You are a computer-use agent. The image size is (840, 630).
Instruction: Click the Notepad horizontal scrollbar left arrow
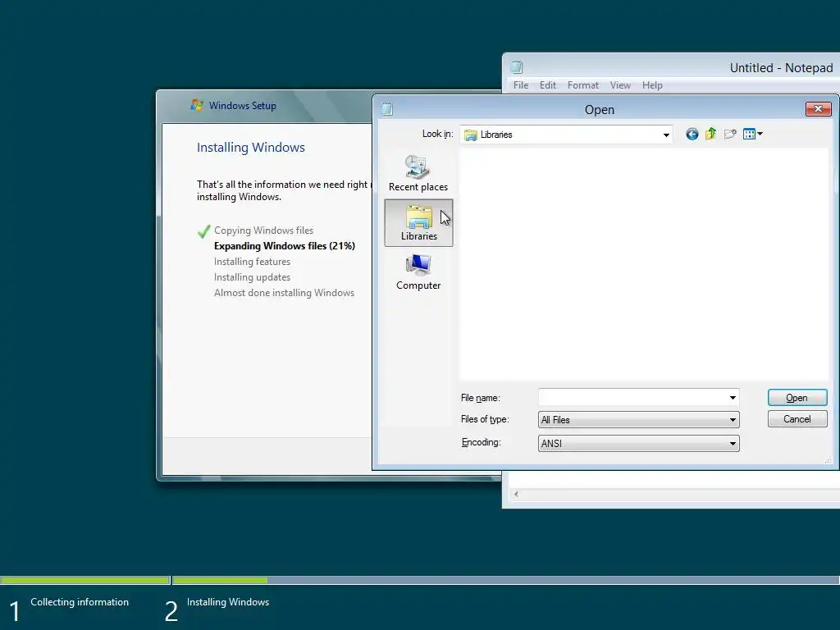point(516,494)
